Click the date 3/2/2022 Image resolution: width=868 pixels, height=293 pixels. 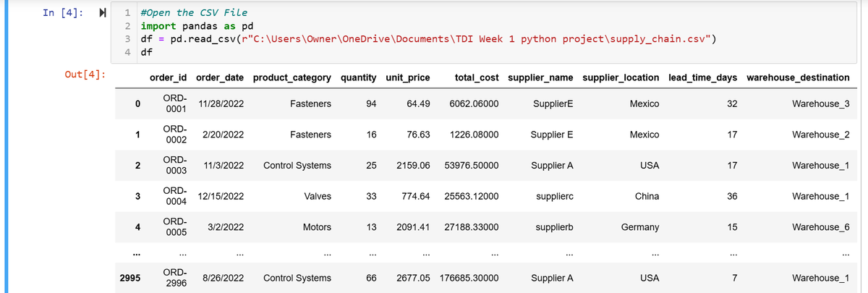pyautogui.click(x=226, y=227)
